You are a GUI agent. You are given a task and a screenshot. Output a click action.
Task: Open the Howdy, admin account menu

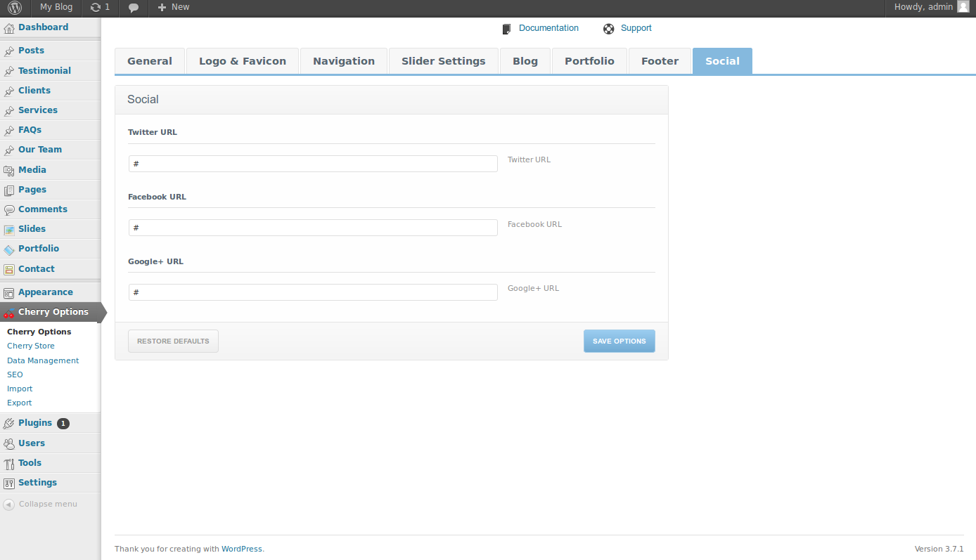923,7
